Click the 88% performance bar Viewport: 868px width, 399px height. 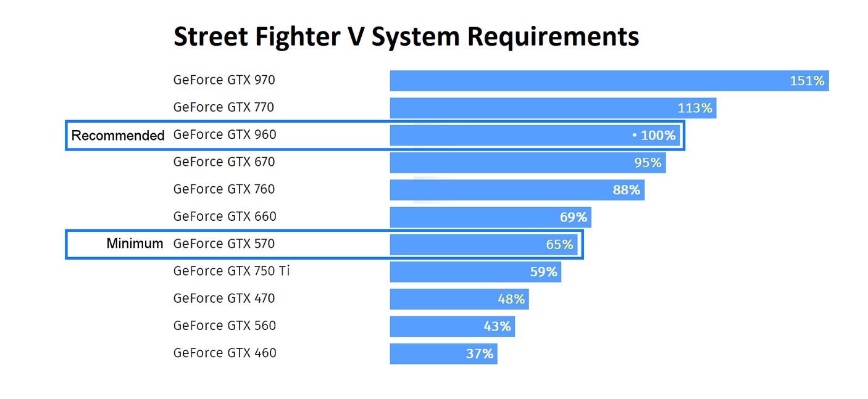tap(517, 190)
